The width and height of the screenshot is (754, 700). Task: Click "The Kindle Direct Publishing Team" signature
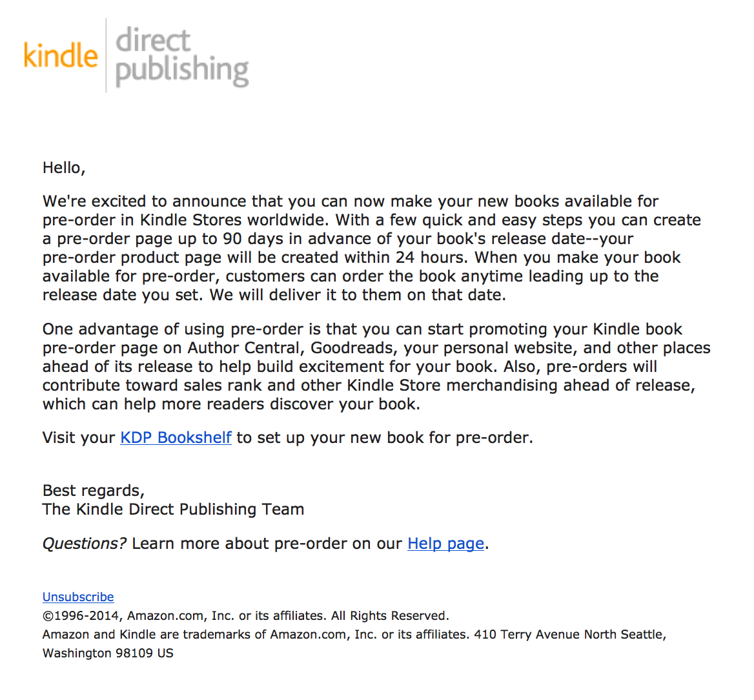(x=173, y=510)
